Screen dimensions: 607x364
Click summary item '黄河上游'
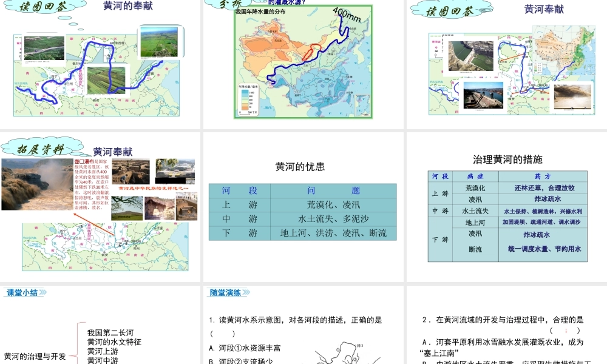103,351
